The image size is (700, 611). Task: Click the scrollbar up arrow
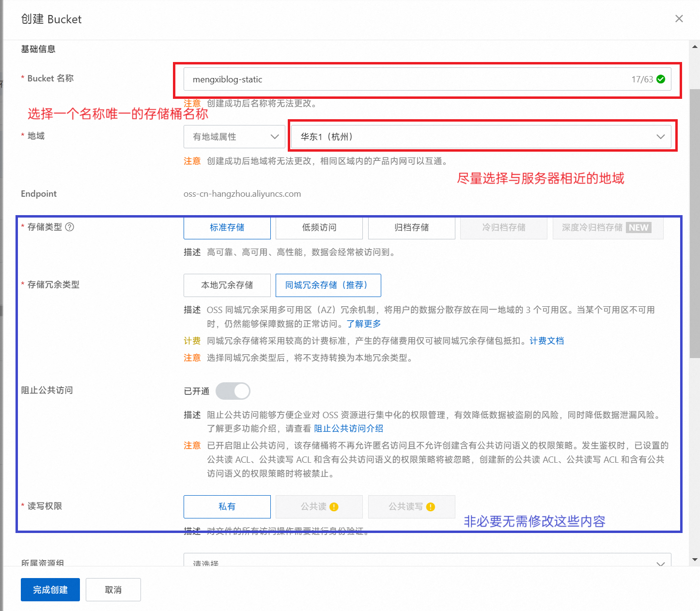point(695,47)
